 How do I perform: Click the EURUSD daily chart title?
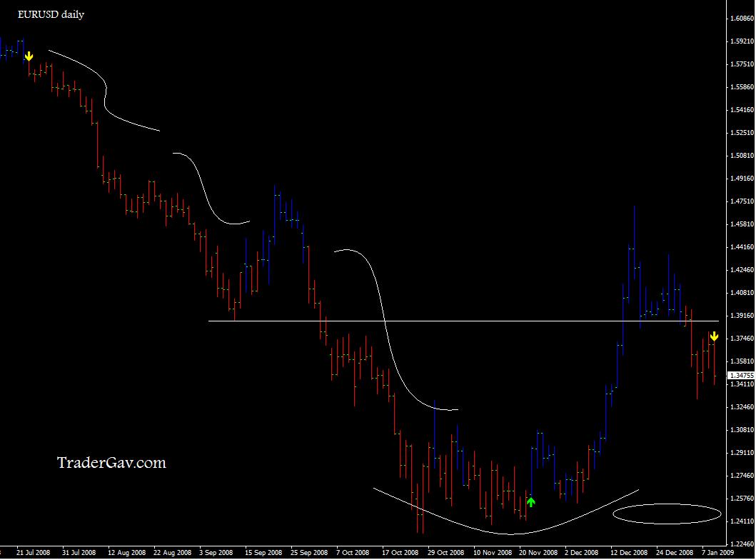pyautogui.click(x=51, y=14)
